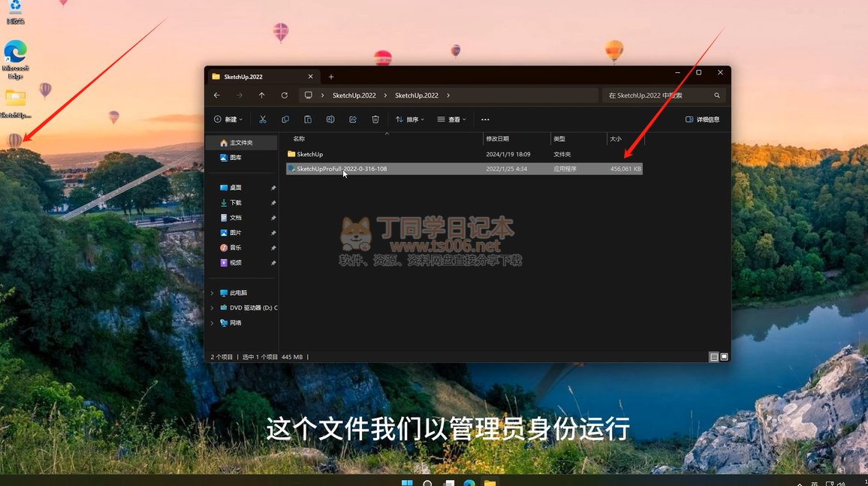868x486 pixels.
Task: Open the View dropdown menu
Action: [452, 119]
